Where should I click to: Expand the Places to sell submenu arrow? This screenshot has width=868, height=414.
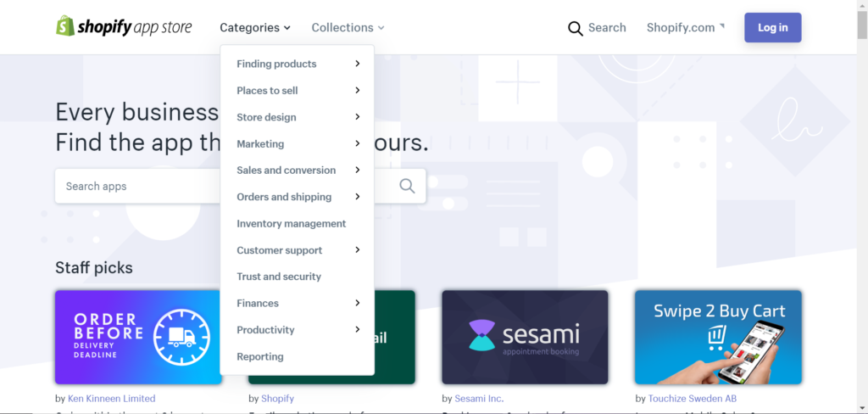coord(358,90)
